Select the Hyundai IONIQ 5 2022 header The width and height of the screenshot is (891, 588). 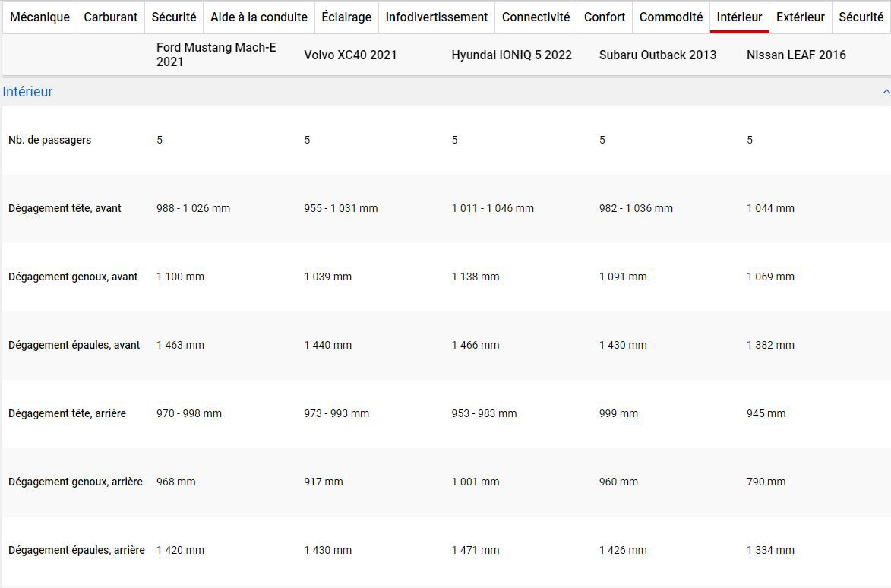click(x=511, y=55)
